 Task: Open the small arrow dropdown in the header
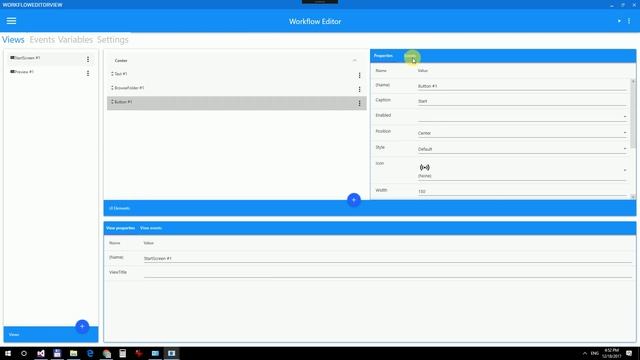[619, 21]
